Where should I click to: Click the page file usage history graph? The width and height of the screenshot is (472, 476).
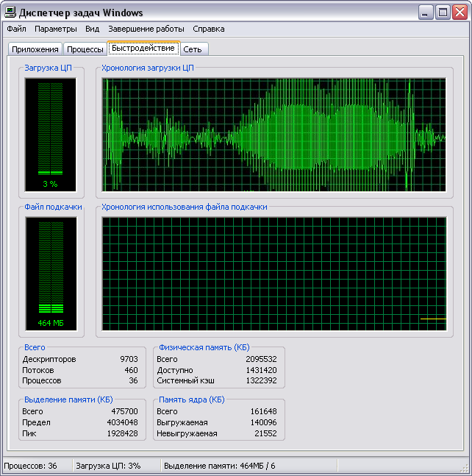[274, 274]
